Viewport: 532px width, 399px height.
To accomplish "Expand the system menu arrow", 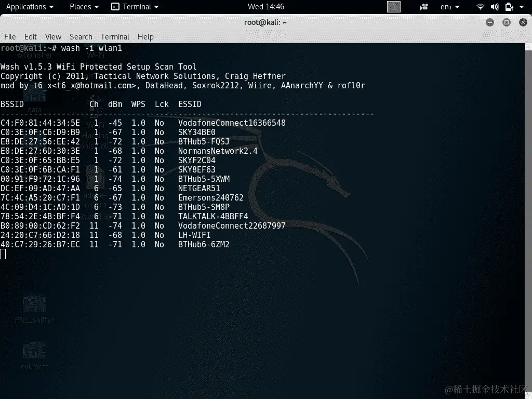I will [x=522, y=7].
